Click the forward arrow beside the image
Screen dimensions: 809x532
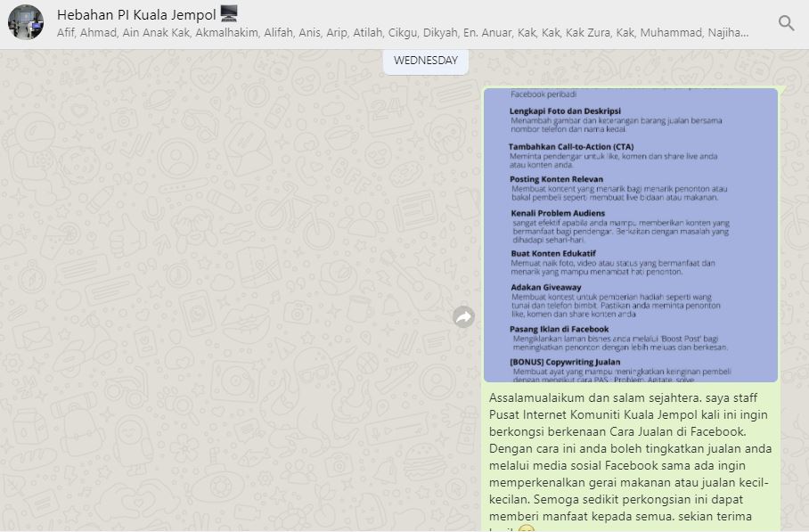pos(463,316)
